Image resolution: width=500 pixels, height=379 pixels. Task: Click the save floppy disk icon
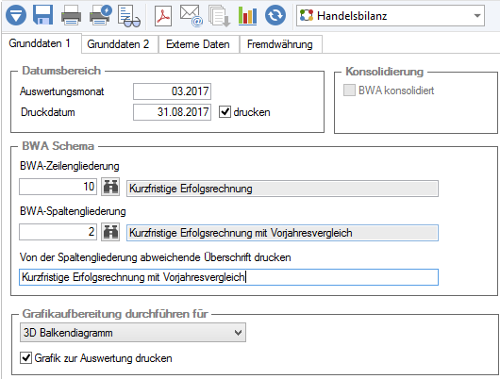(43, 15)
